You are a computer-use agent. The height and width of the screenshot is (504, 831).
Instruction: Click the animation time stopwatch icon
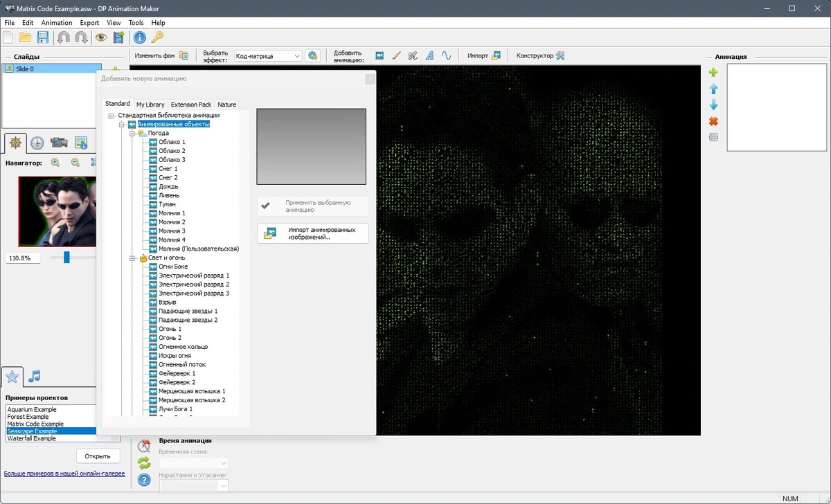[x=144, y=445]
